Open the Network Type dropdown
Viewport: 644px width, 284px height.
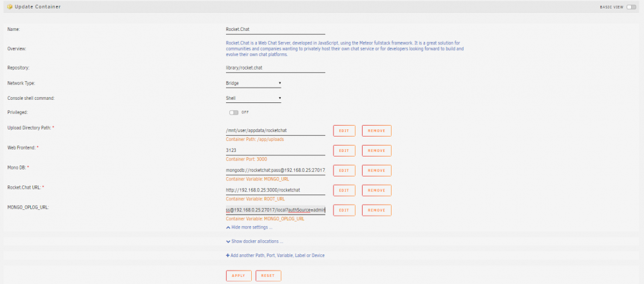click(x=253, y=83)
